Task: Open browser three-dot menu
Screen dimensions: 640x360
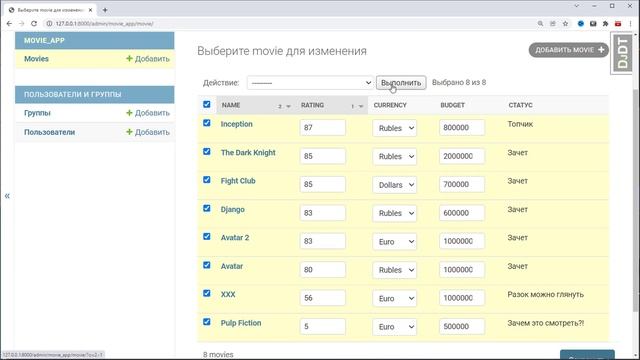Action: [x=631, y=24]
